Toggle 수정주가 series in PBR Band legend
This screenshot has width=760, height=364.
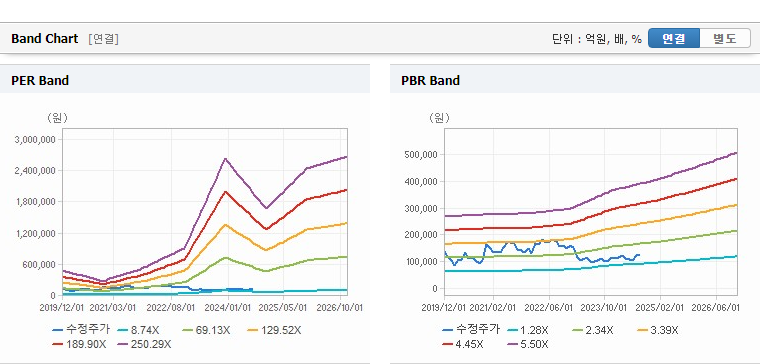click(471, 330)
